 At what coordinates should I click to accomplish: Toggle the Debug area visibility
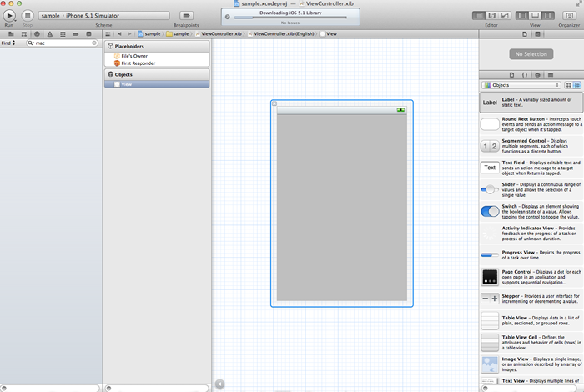[536, 15]
